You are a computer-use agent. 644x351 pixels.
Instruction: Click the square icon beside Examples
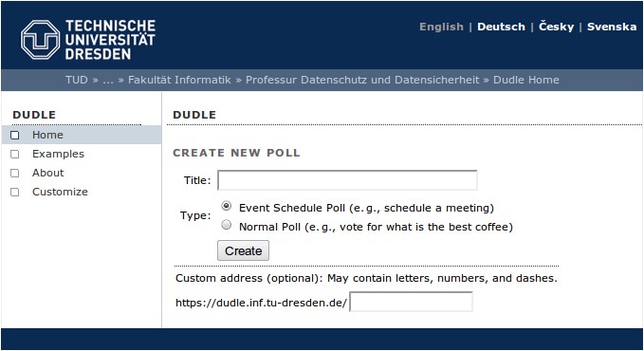click(x=15, y=154)
